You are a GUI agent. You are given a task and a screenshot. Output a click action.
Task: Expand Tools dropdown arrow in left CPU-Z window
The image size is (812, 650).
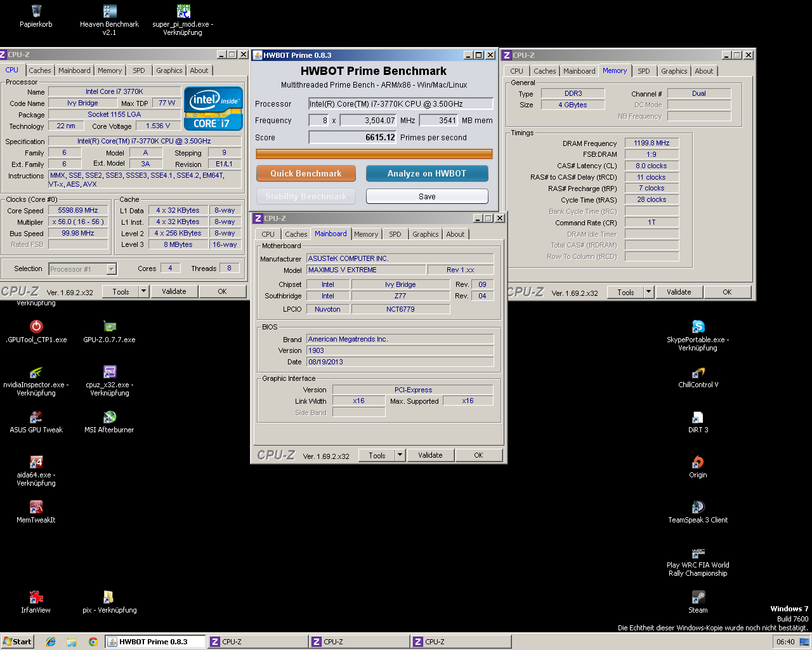144,291
